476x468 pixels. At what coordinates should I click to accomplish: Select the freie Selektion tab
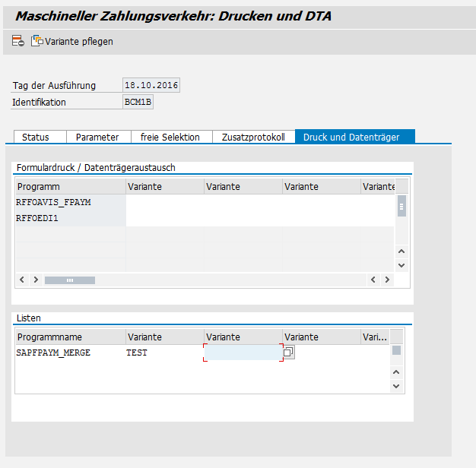170,137
